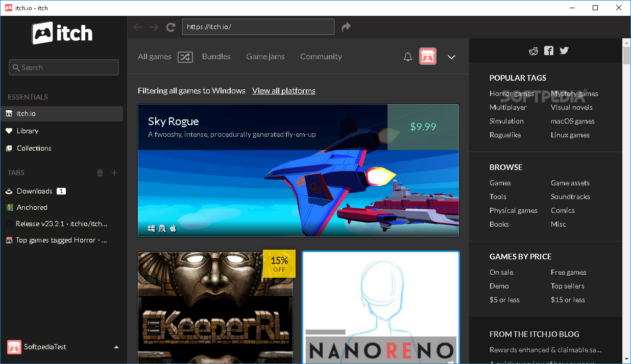Open itch.io Twitter page icon
Viewport: 631px width, 364px height.
(x=564, y=51)
